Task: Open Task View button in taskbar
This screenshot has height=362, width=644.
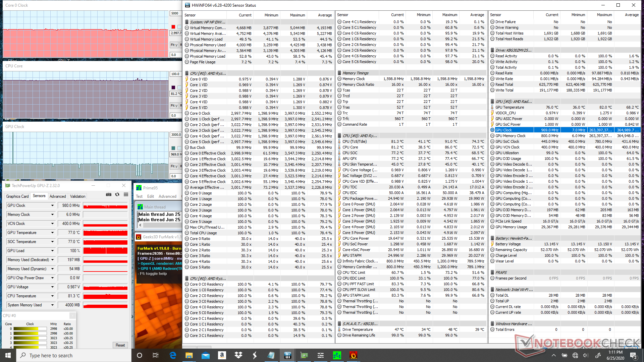Action: tap(156, 355)
